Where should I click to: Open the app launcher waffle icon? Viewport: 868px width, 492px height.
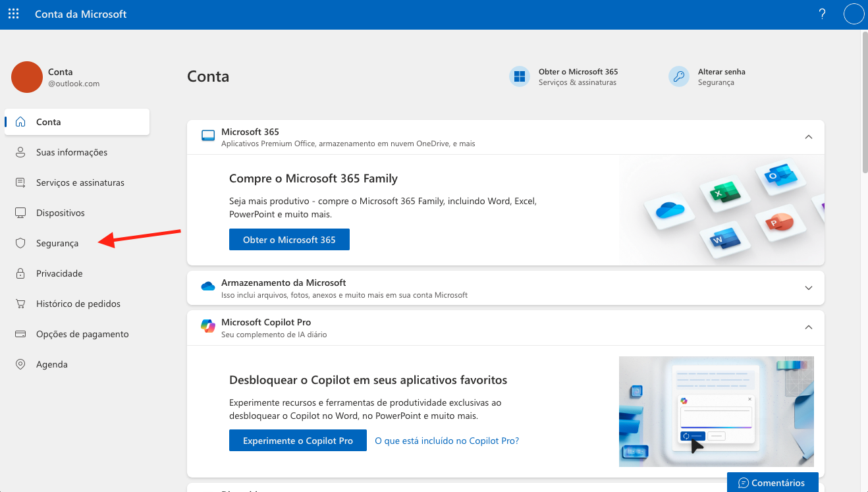13,14
